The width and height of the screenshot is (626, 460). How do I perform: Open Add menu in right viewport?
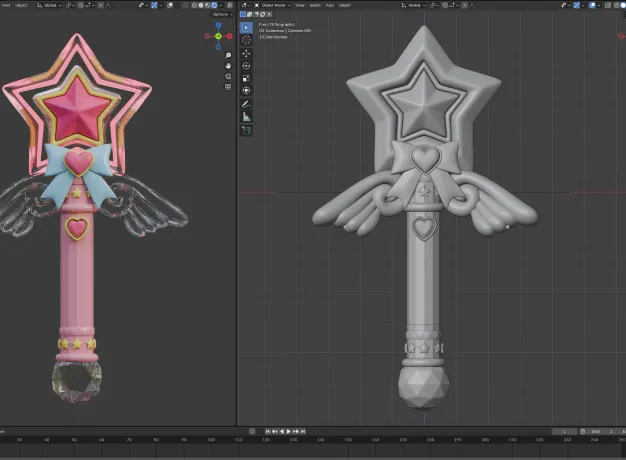point(330,5)
